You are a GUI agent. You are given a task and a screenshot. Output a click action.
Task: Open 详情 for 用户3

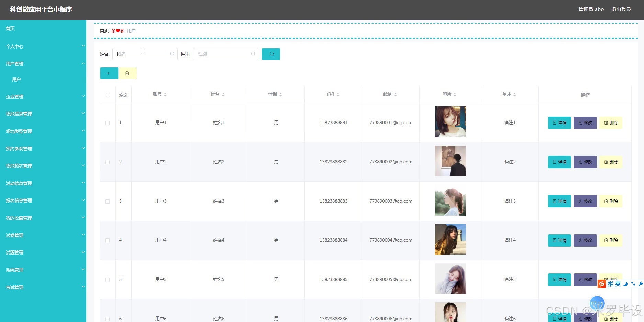(559, 201)
